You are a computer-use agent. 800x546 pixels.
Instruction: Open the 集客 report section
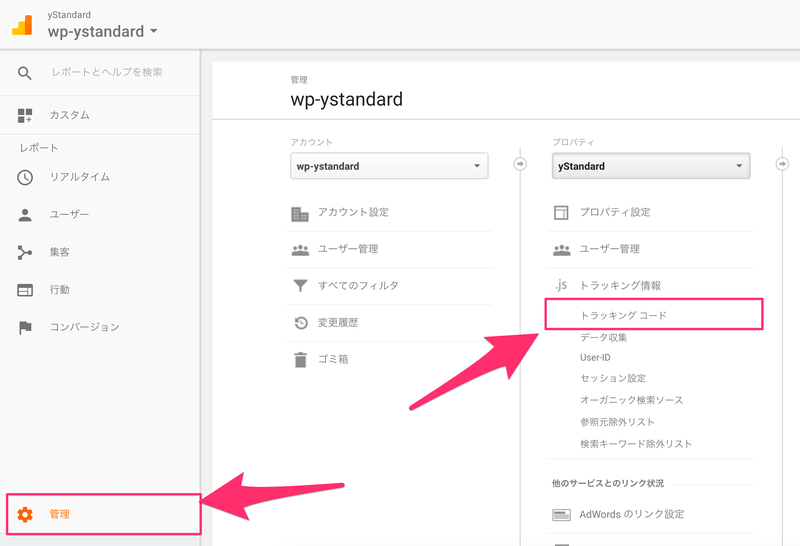point(60,252)
